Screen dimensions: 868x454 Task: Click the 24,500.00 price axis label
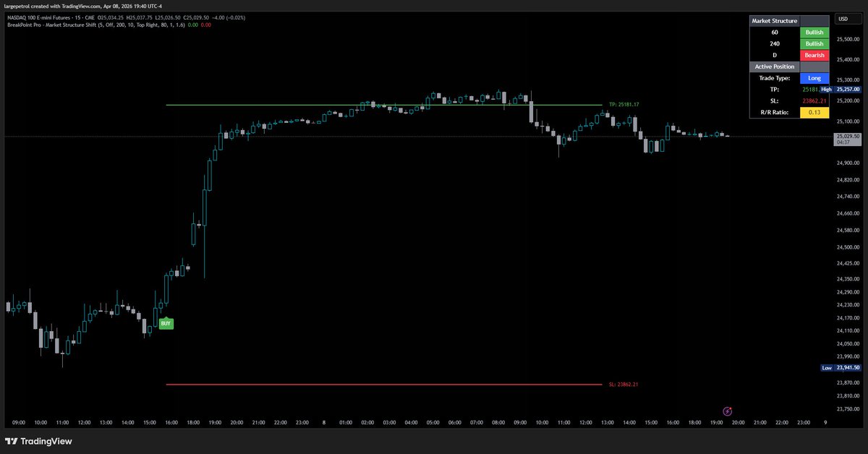click(847, 247)
